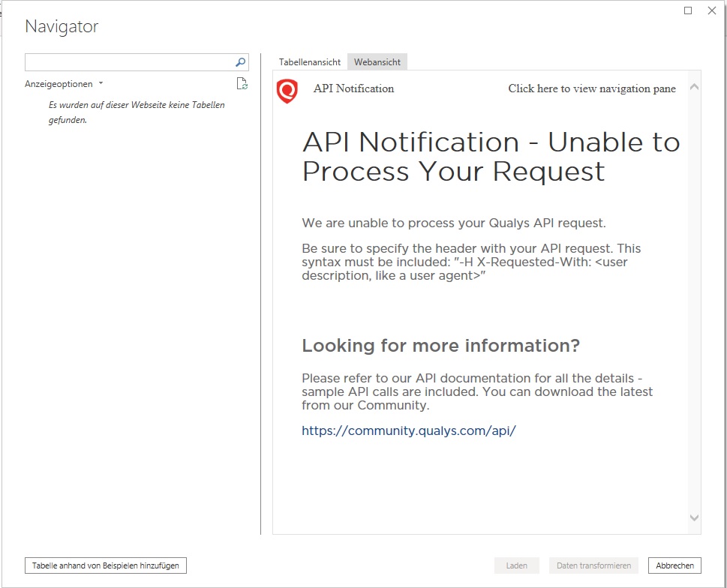This screenshot has width=727, height=588.
Task: Click the 'Unable to Process Your Request' title
Action: coord(491,157)
